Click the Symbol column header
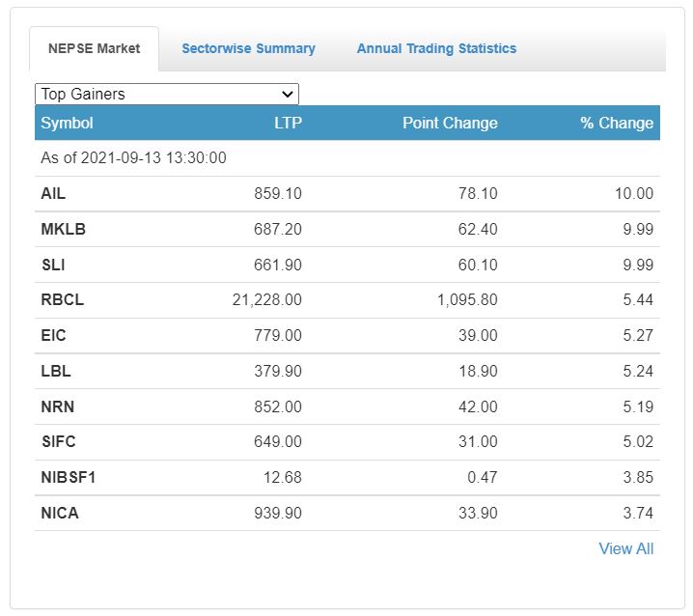Screen dimensions: 693x616 tap(67, 123)
